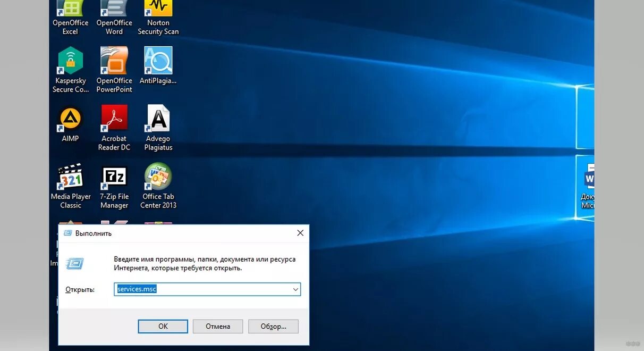Click the Открыть: label text

tap(80, 290)
